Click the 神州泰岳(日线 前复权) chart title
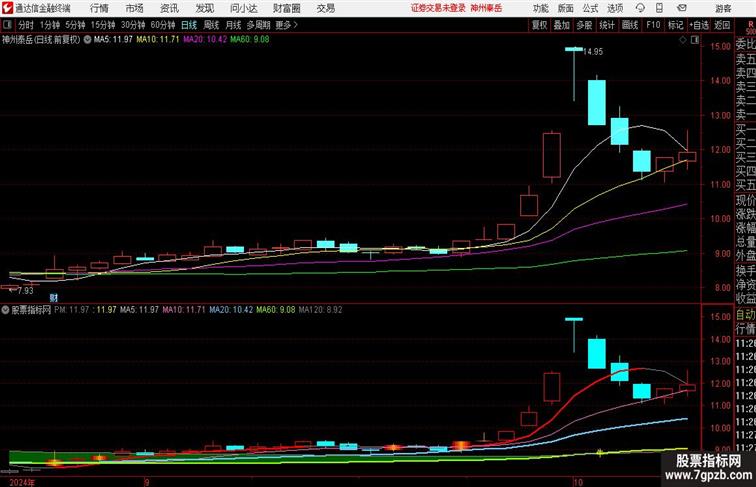756x487 pixels. point(41,40)
